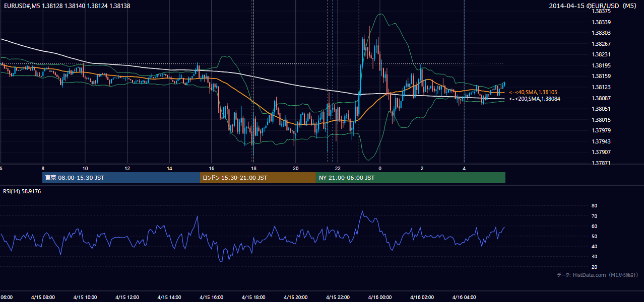Click hour label 22 under price chart
This screenshot has width=644, height=302.
(x=338, y=169)
